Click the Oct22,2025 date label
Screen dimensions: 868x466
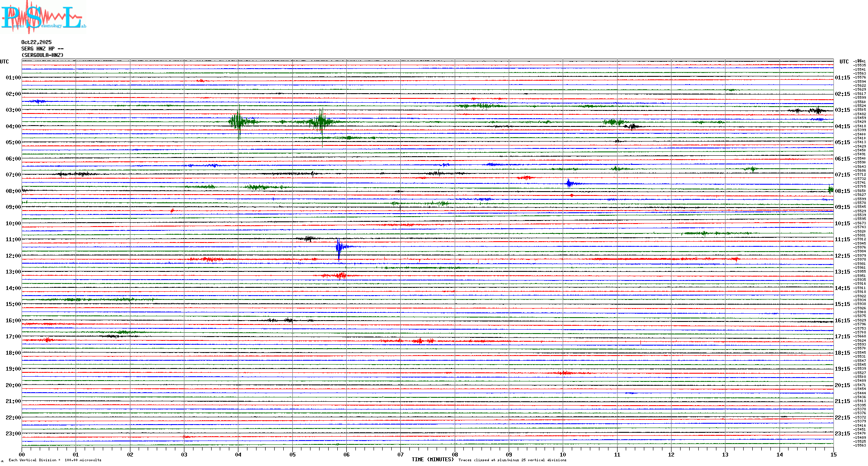click(36, 42)
